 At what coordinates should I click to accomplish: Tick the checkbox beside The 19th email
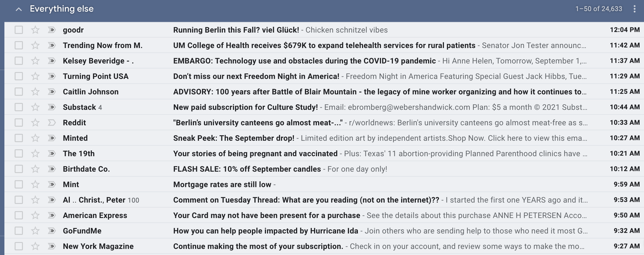point(19,153)
